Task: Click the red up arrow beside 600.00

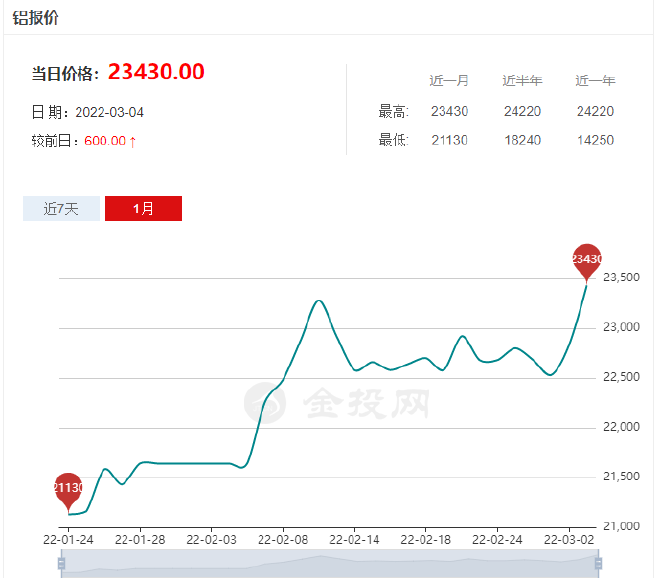Action: click(x=133, y=141)
